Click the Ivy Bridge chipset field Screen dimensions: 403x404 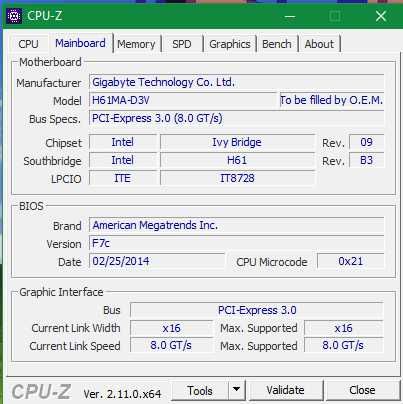[x=237, y=142]
